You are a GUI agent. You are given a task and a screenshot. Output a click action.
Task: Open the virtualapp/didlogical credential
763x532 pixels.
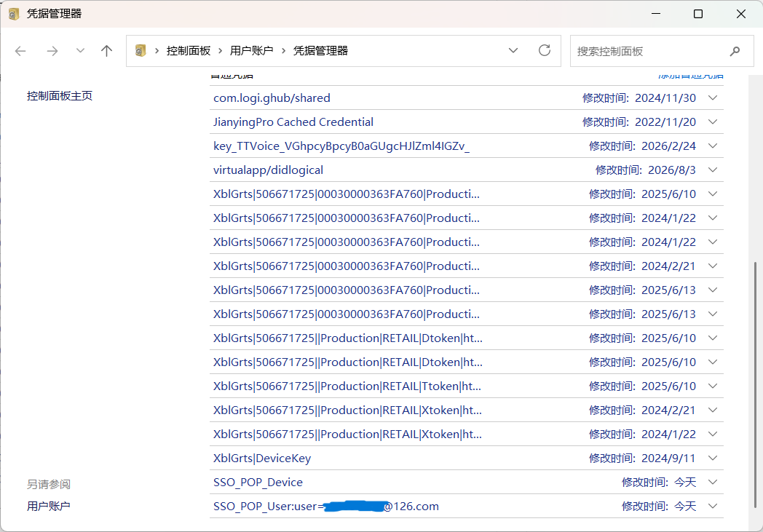point(268,170)
